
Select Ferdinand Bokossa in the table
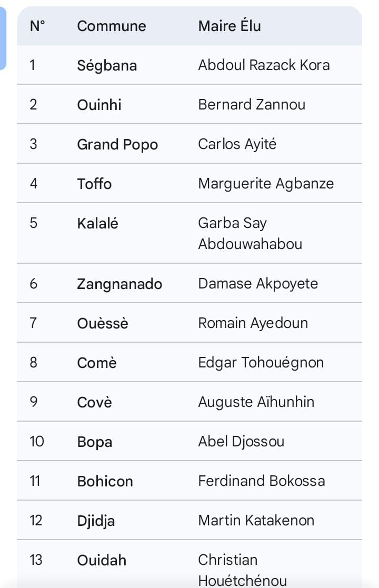click(261, 481)
